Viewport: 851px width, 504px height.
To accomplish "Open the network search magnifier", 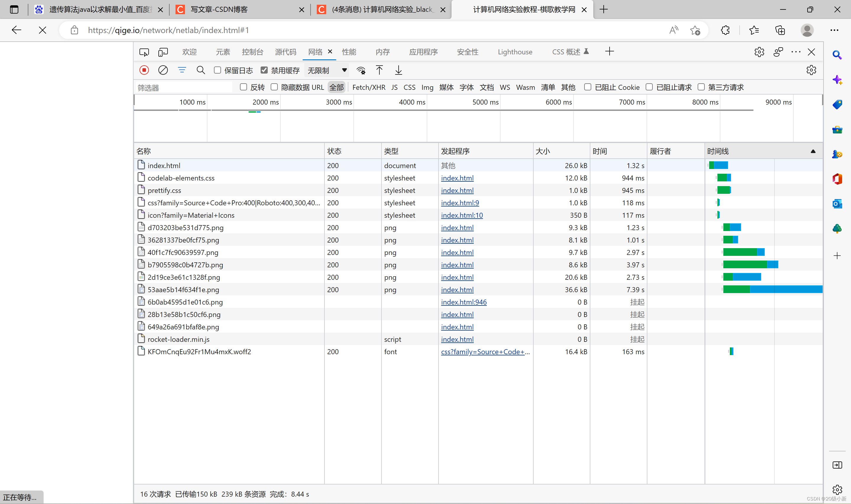I will click(201, 70).
